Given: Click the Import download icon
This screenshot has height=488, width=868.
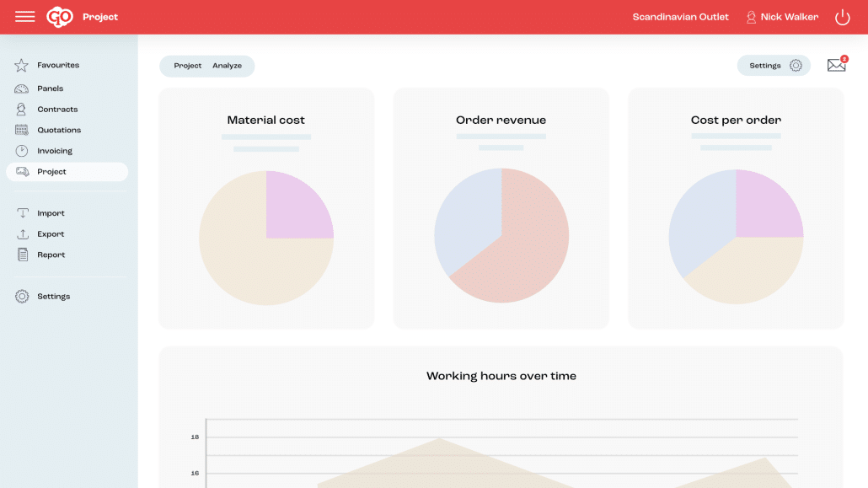Looking at the screenshot, I should pos(23,213).
